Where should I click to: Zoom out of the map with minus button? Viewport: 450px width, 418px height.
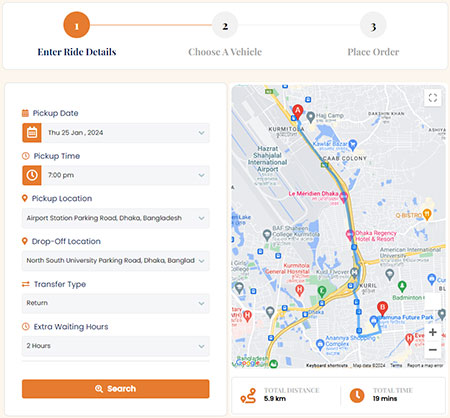coord(433,349)
